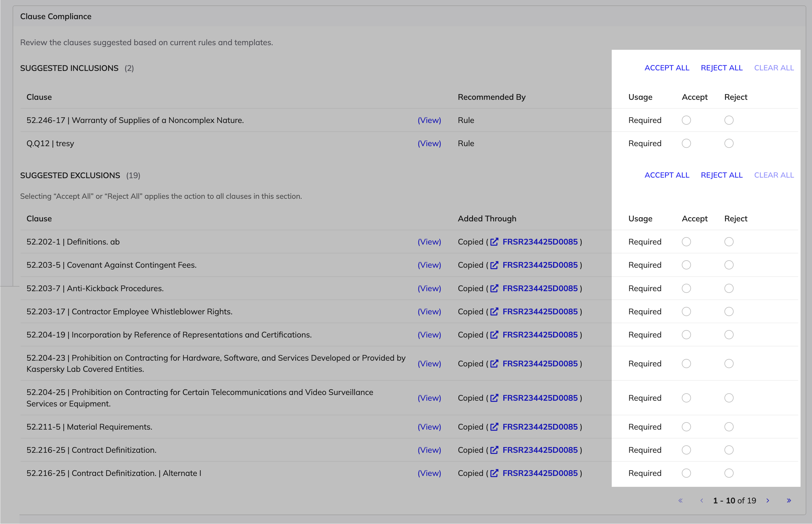Click Clear All for Suggested Exclusions
Screen dimensions: 812x524
(x=774, y=175)
